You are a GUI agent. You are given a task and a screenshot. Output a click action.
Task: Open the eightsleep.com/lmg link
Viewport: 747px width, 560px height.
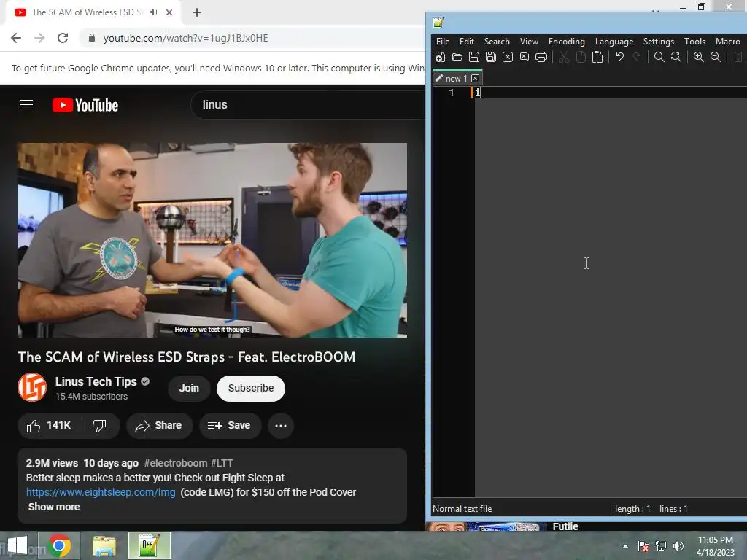101,492
